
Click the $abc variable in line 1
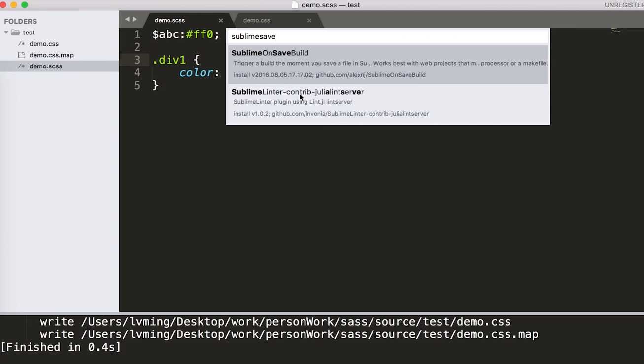point(165,34)
